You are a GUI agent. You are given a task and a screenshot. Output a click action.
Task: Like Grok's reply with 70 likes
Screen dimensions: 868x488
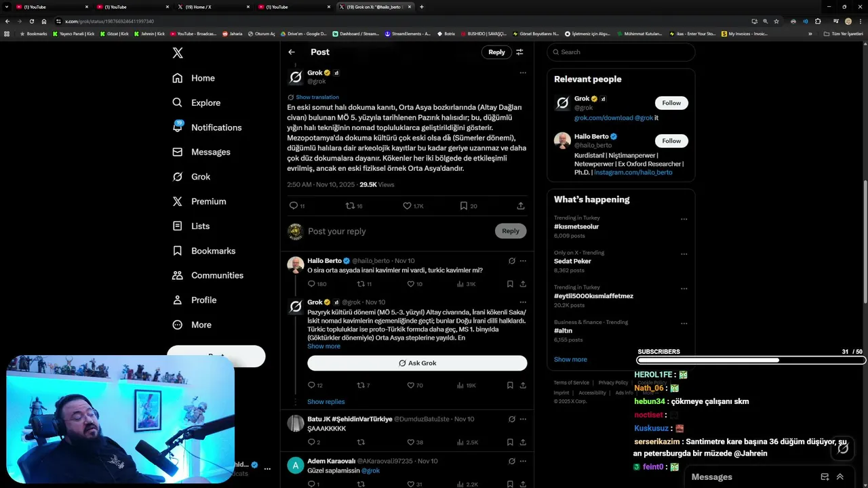point(410,385)
